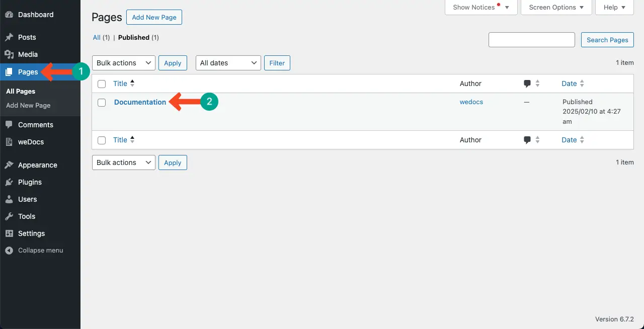Click the Published date cell for Documentation
The width and height of the screenshot is (644, 329).
click(592, 112)
